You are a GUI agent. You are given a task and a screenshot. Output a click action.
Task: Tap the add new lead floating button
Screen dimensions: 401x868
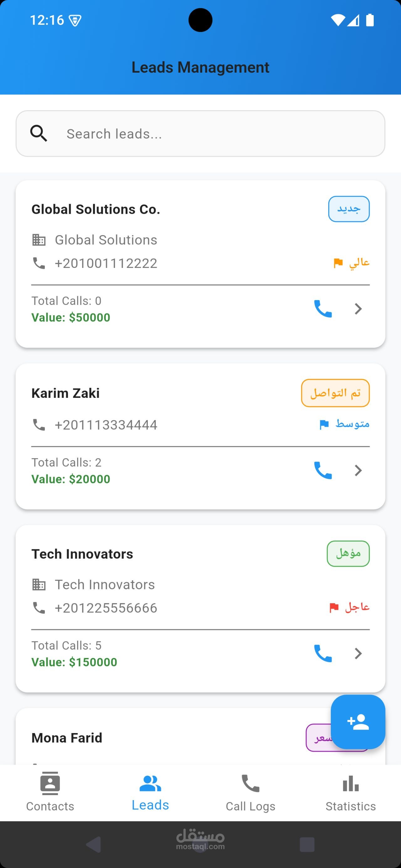(x=358, y=722)
